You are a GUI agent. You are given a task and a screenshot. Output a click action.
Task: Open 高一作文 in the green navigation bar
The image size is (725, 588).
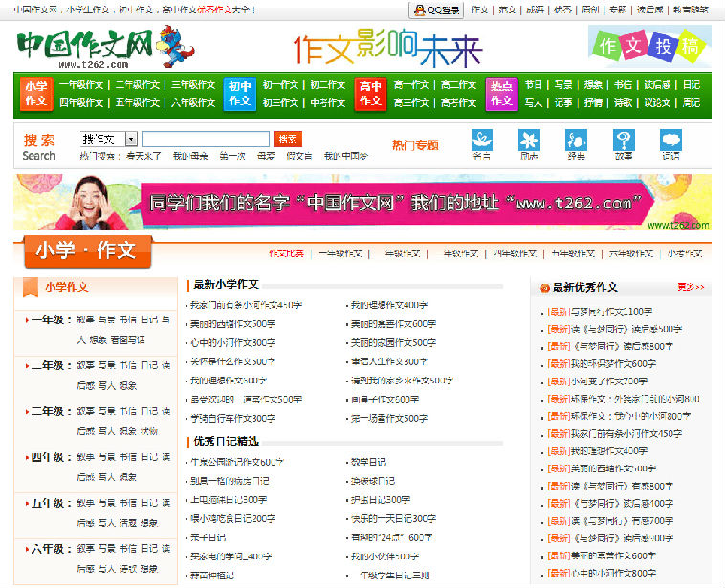click(411, 84)
